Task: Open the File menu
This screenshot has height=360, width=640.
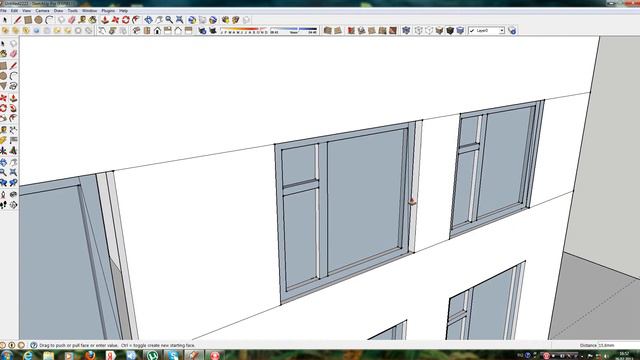Action: (x=4, y=11)
